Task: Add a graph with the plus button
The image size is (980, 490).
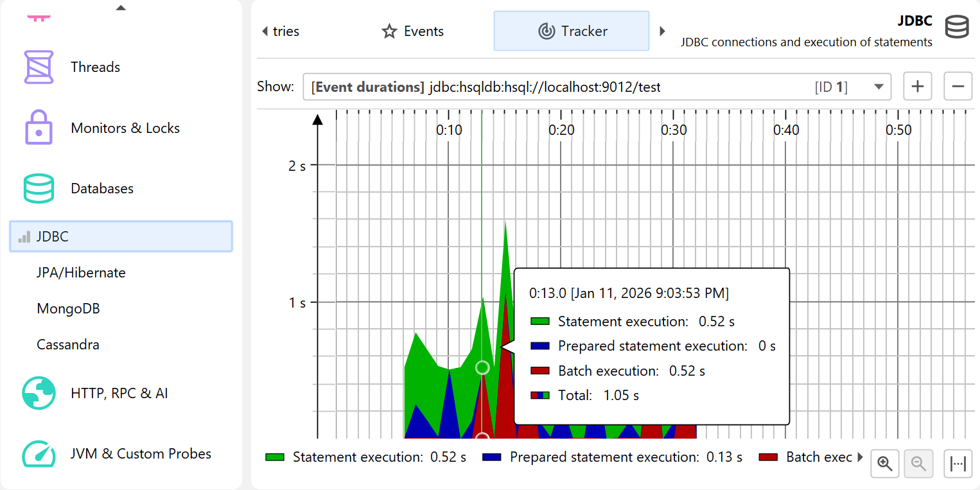Action: coord(917,87)
